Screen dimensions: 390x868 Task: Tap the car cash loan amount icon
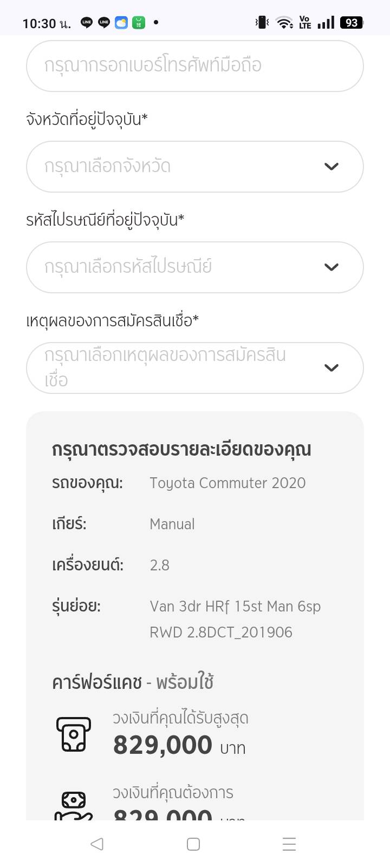(74, 734)
